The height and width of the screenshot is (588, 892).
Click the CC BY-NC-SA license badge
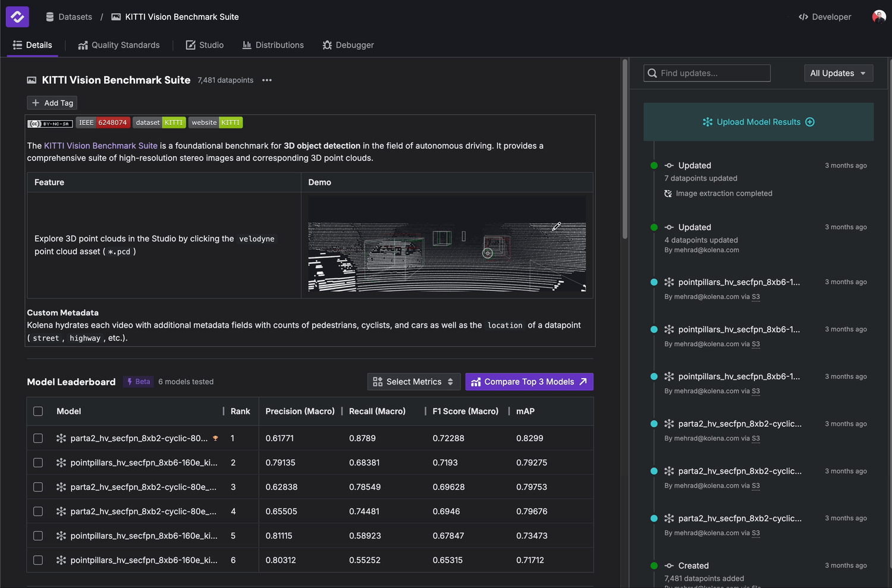[50, 124]
